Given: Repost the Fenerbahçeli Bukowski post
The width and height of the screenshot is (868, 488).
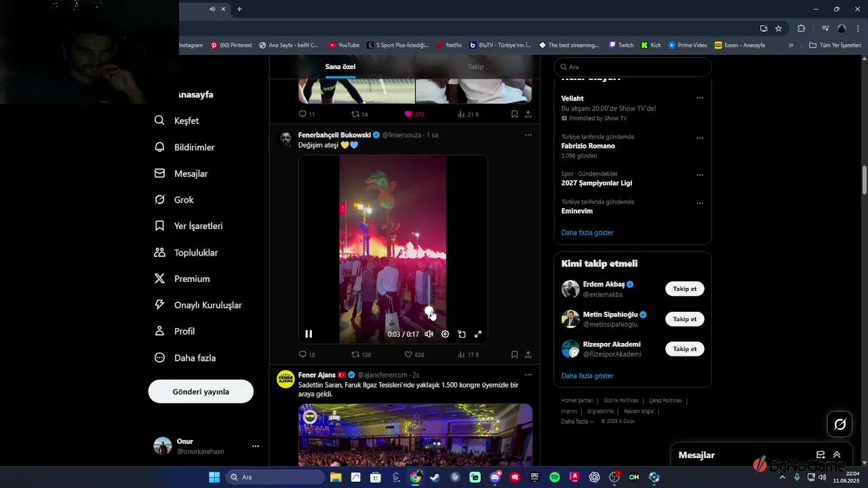Looking at the screenshot, I should pyautogui.click(x=361, y=354).
